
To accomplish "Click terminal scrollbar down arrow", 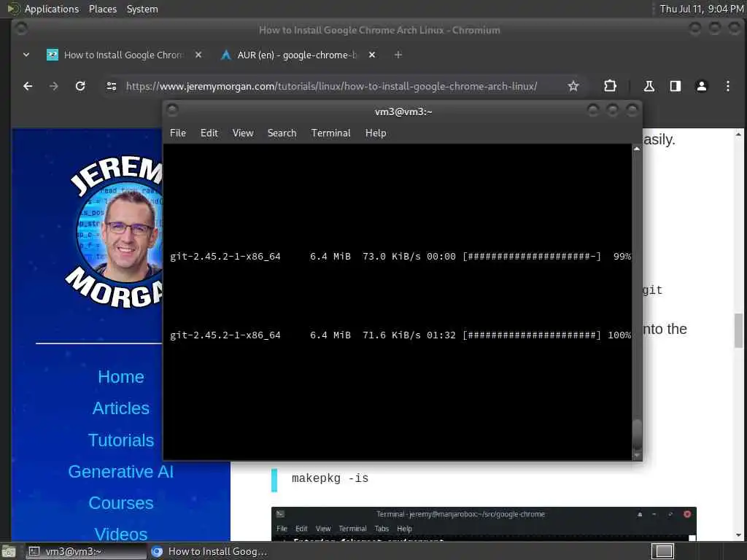I will point(637,456).
